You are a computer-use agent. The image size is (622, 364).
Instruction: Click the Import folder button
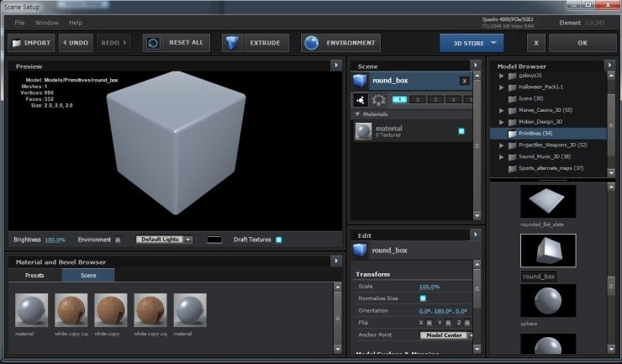[31, 43]
